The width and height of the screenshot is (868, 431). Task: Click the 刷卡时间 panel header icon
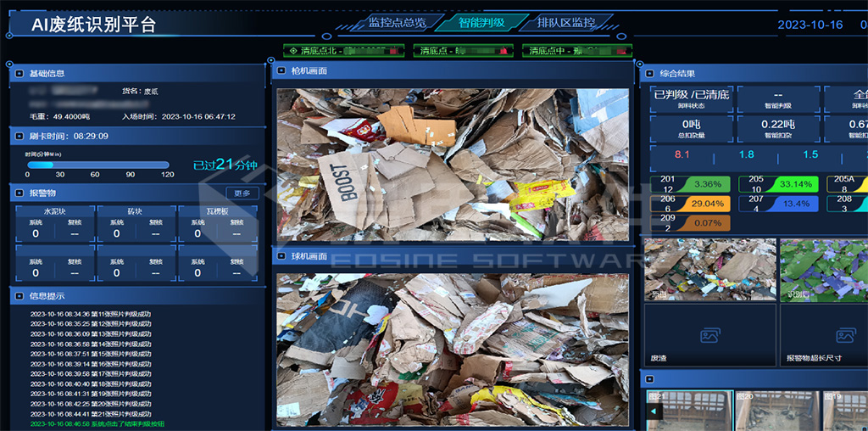pyautogui.click(x=20, y=136)
